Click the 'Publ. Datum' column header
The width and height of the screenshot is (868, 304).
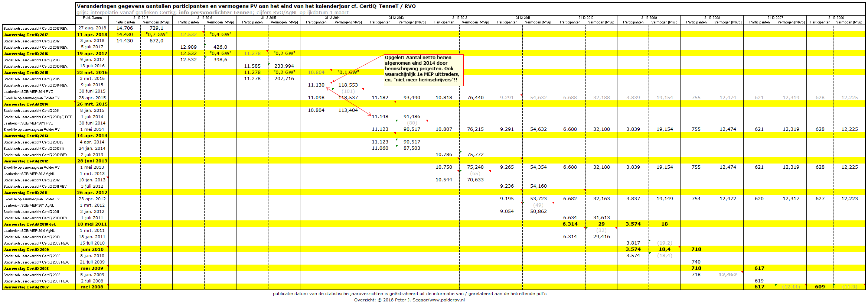[92, 18]
